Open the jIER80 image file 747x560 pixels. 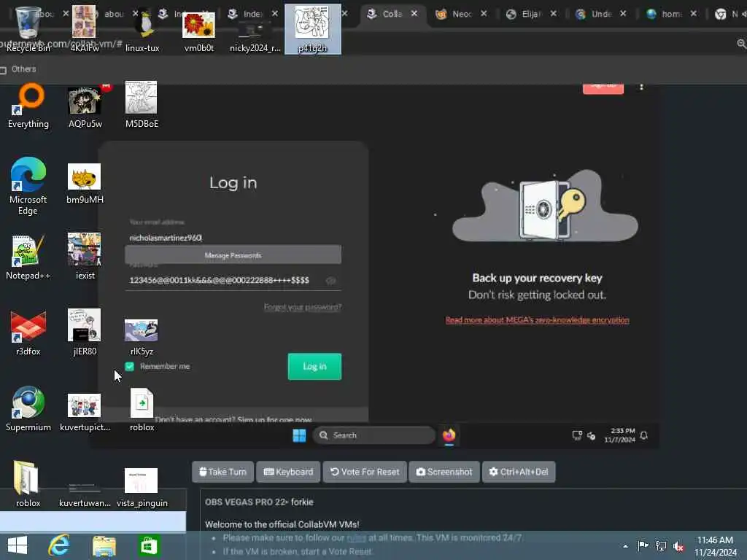[x=85, y=332]
